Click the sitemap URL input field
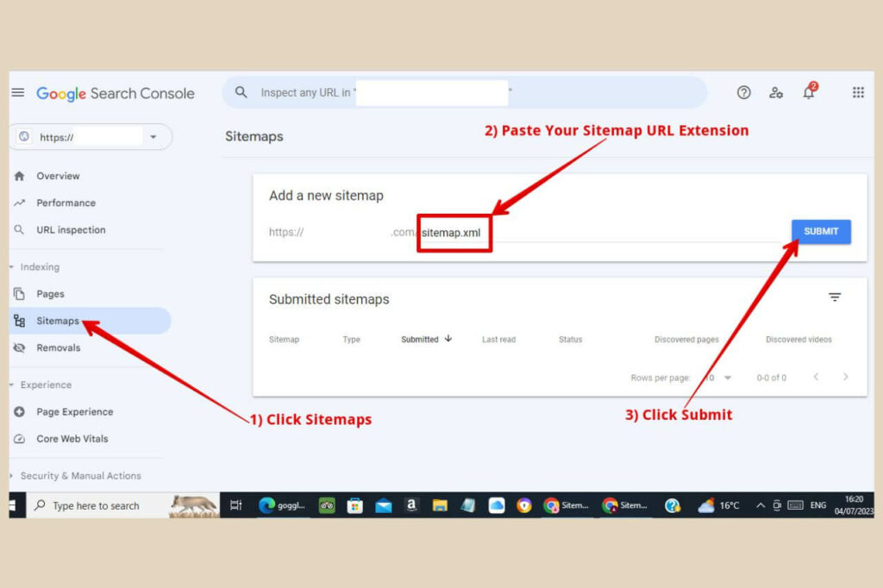The width and height of the screenshot is (883, 588). point(600,233)
